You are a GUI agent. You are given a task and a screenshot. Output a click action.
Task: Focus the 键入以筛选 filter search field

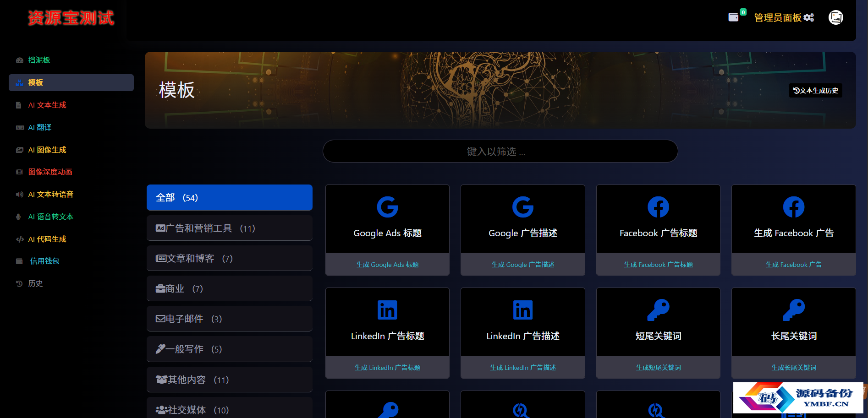click(x=500, y=151)
